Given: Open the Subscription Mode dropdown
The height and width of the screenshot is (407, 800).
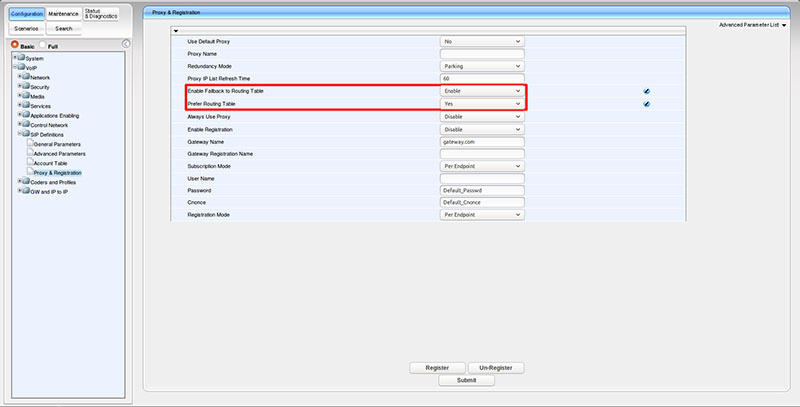Looking at the screenshot, I should (482, 166).
